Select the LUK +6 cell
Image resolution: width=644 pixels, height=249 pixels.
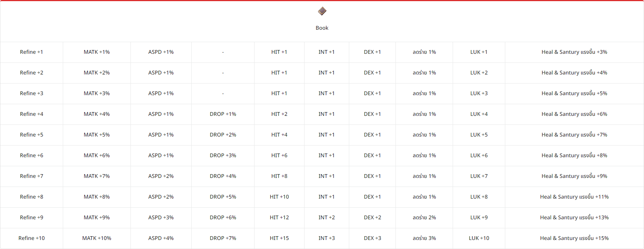point(479,155)
